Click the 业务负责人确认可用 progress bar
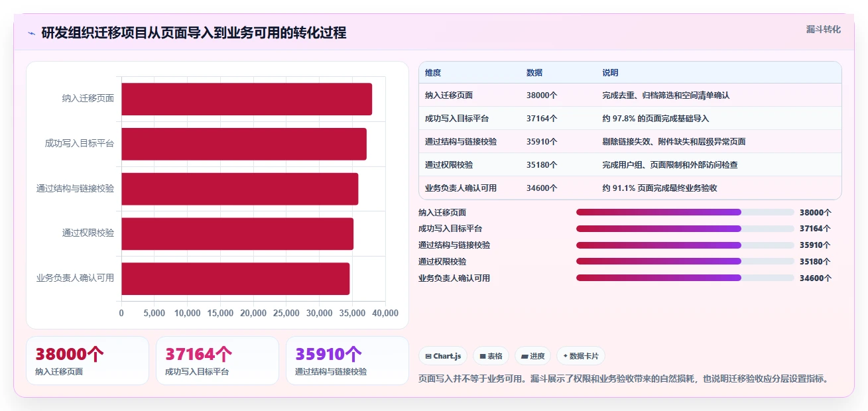This screenshot has height=411, width=868. [x=685, y=278]
